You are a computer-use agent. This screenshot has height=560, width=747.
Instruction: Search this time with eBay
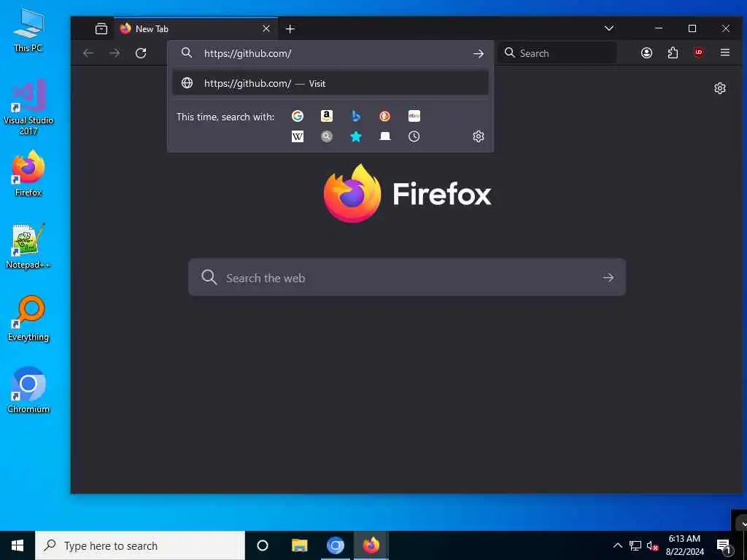point(414,116)
